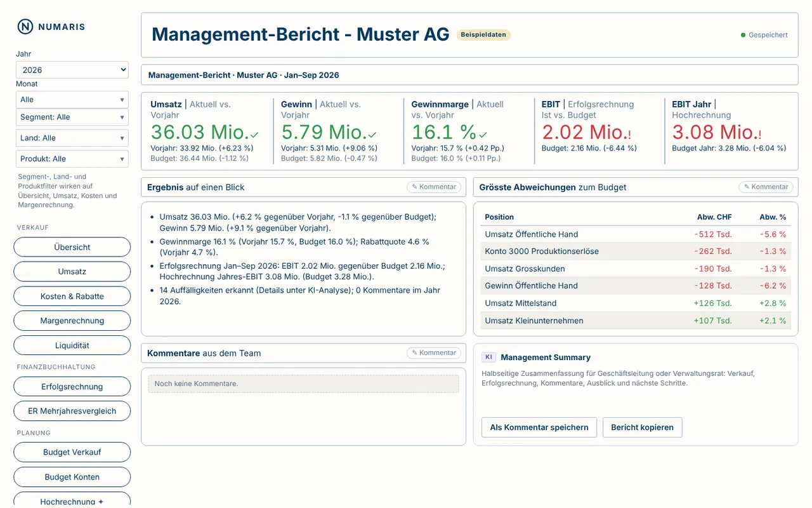Open the Liquidität view
Screen dimensions: 812x508
coord(72,345)
